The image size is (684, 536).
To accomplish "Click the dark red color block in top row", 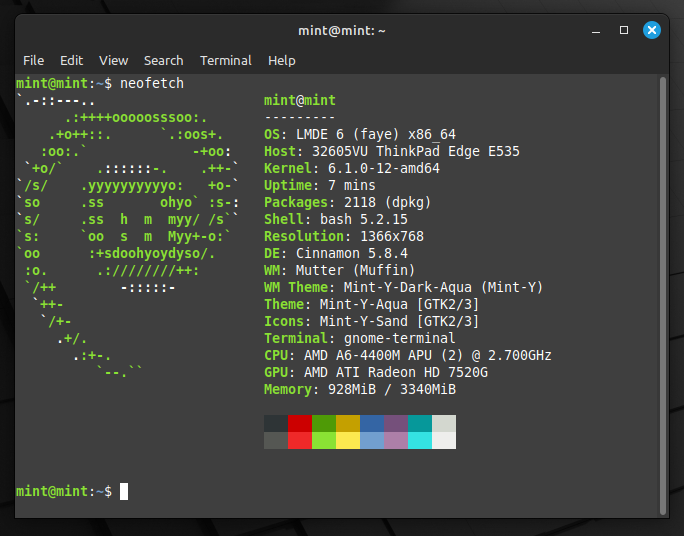I will coord(300,423).
